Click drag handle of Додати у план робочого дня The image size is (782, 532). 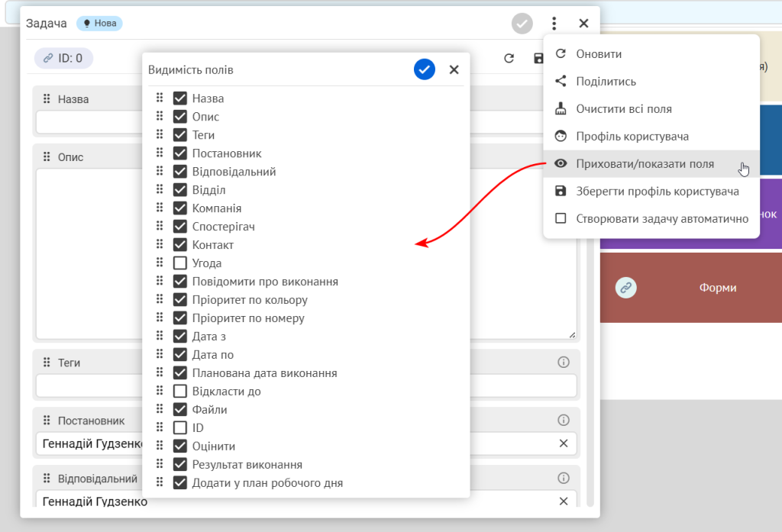pos(160,482)
